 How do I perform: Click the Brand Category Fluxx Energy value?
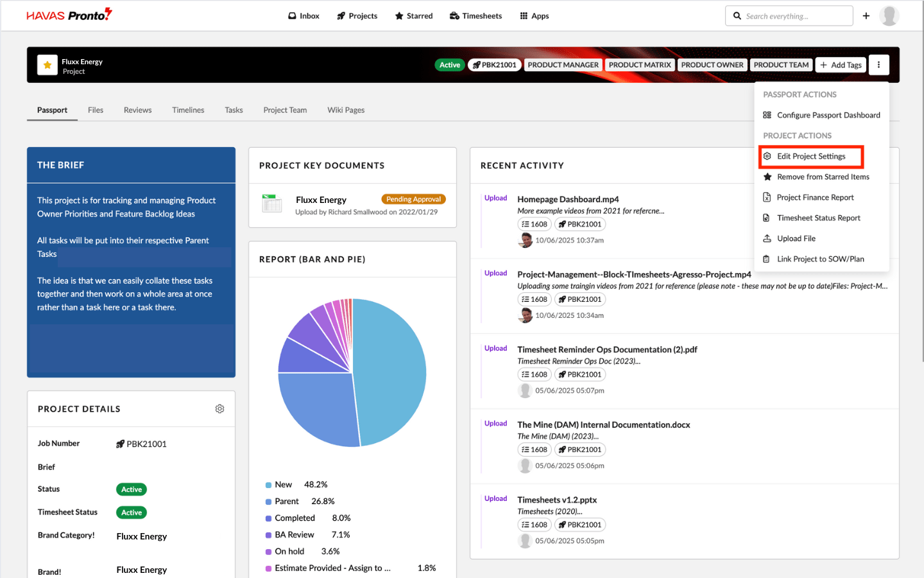click(142, 536)
